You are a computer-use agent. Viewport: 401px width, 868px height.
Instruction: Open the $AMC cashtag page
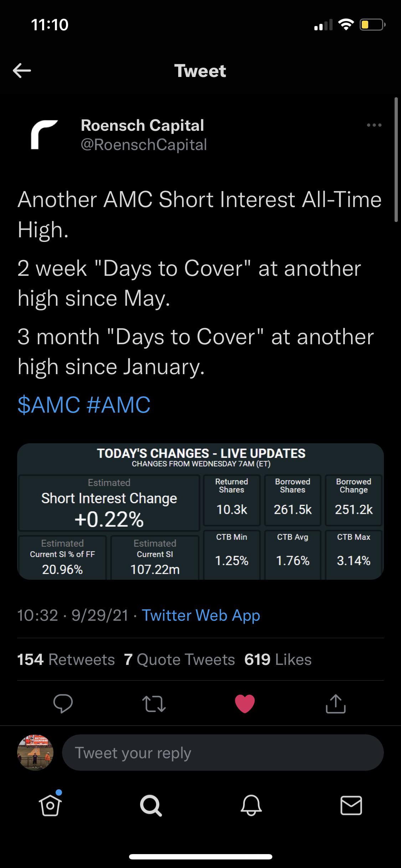click(48, 403)
